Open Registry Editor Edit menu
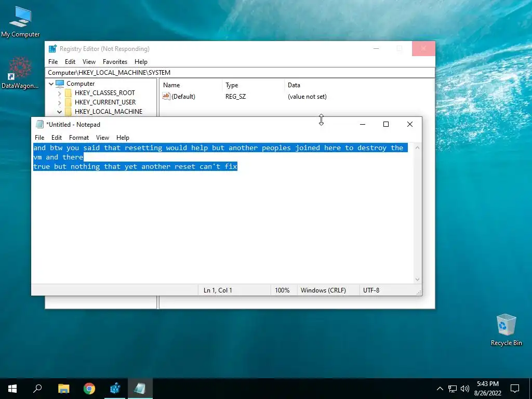The height and width of the screenshot is (399, 532). 70,62
